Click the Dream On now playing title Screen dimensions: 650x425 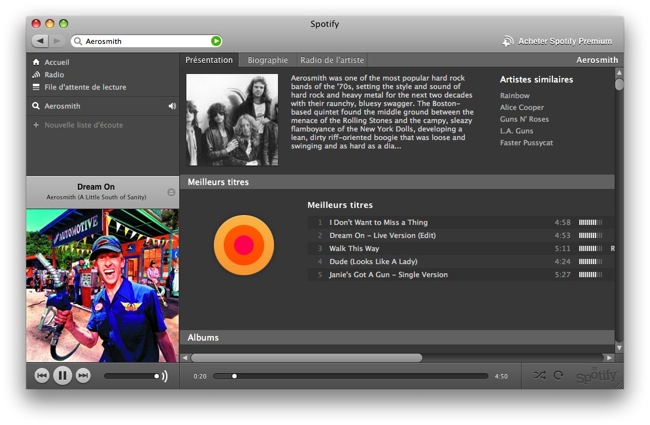[x=96, y=187]
